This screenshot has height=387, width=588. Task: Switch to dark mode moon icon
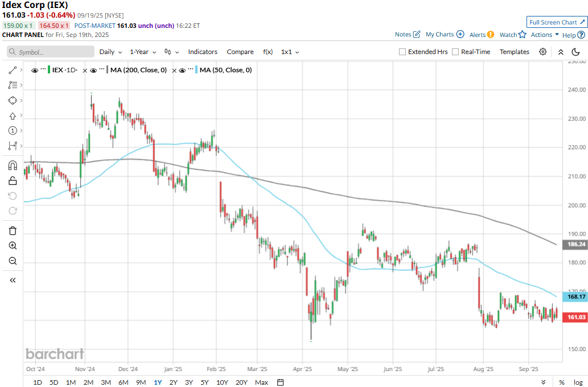[x=575, y=52]
